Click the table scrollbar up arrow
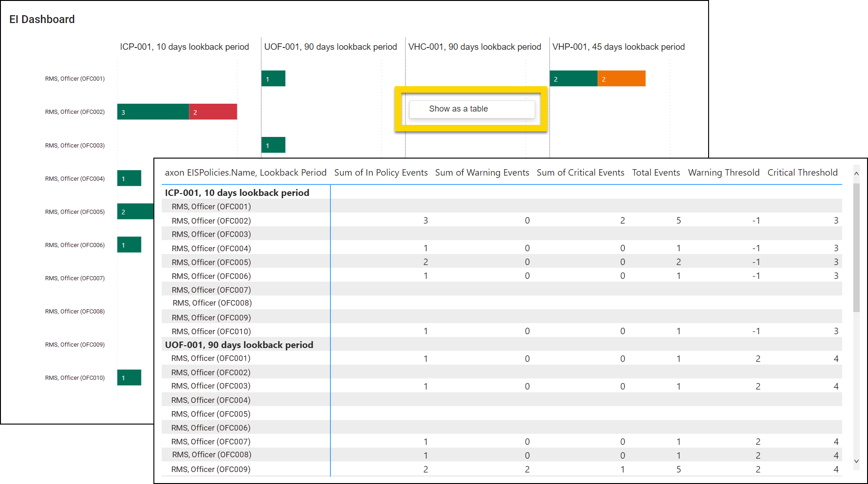Viewport: 868px width, 484px height. tap(856, 174)
